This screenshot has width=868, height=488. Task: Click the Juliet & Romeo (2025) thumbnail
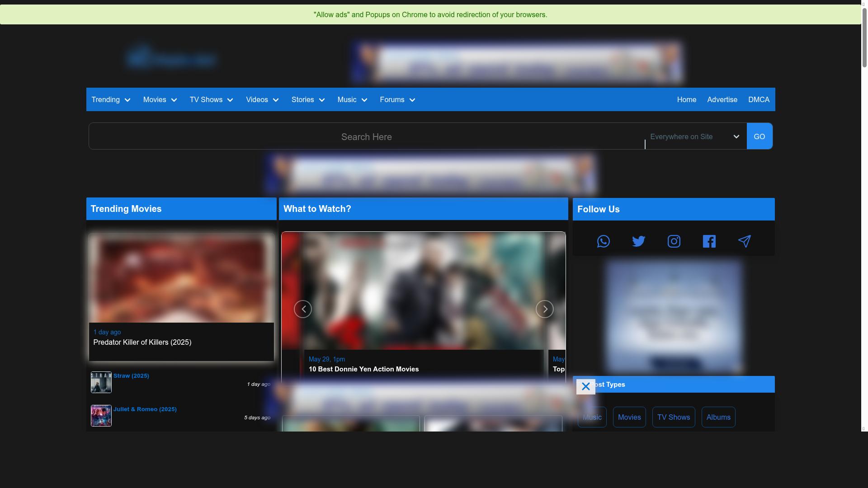click(x=100, y=416)
